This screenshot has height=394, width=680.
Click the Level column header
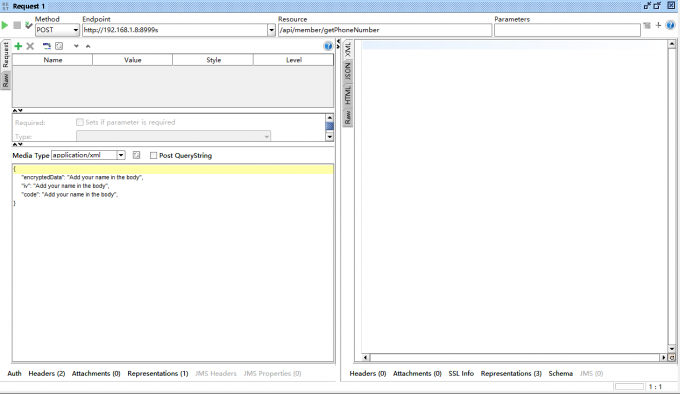coord(294,60)
